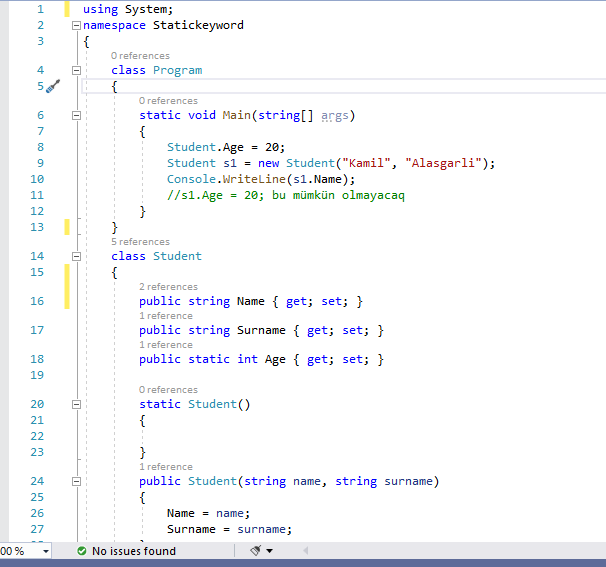Click 'Name' property on line 16
Image resolution: width=606 pixels, height=567 pixels.
tap(250, 301)
